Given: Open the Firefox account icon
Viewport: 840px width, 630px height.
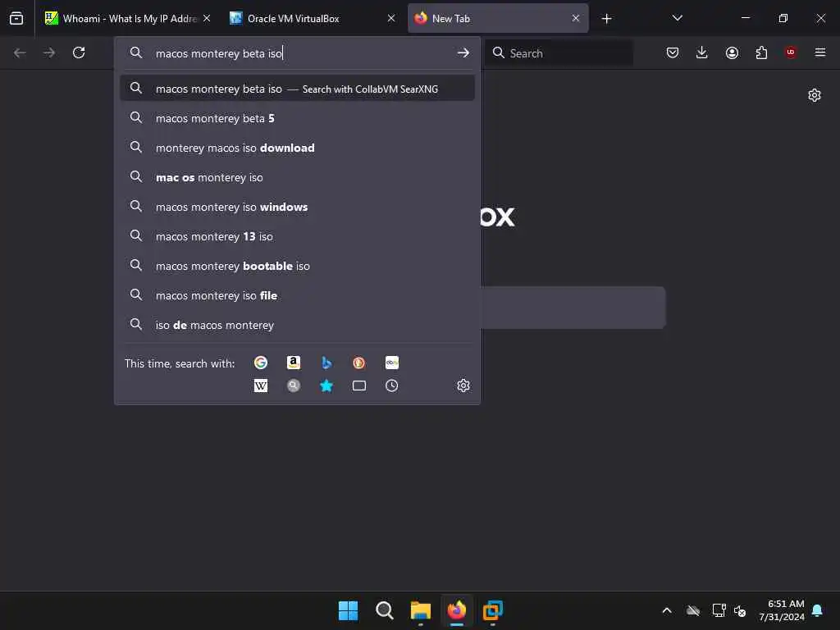Looking at the screenshot, I should (x=732, y=52).
